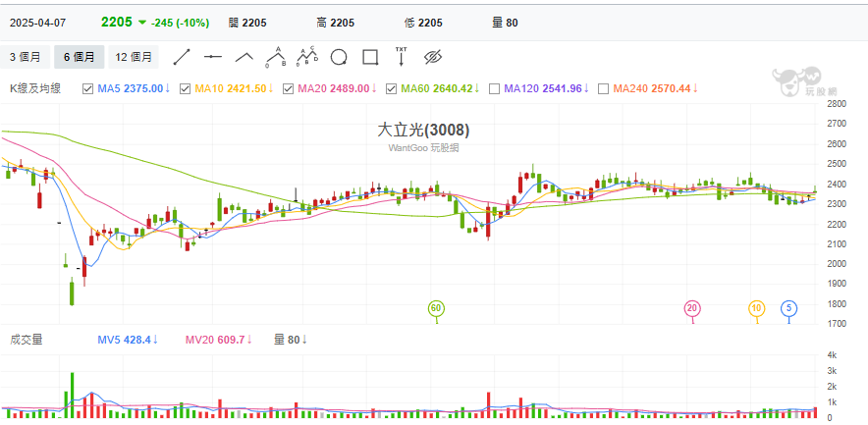Viewport: 868px width, 425px height.
Task: Click the green 60 marker on chart
Action: coord(436,309)
